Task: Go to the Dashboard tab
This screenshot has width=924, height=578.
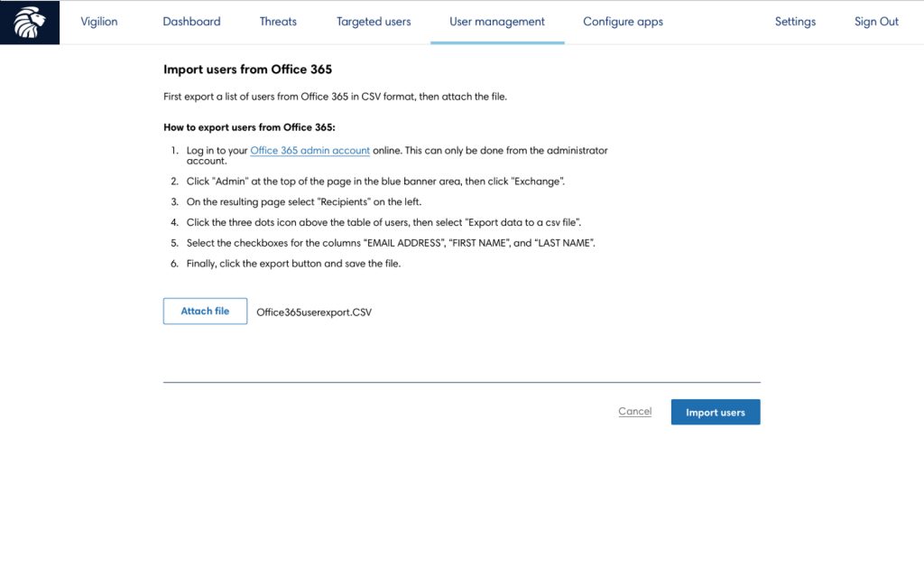Action: [x=191, y=22]
